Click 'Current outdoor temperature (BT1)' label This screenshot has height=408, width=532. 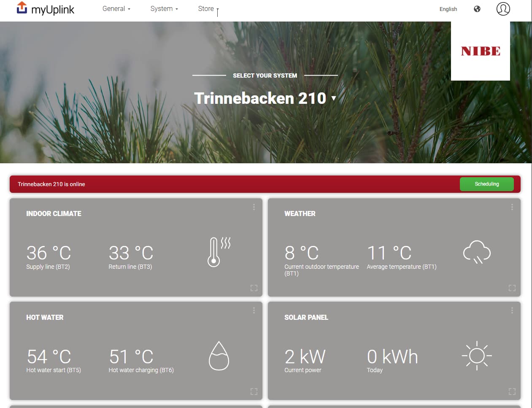(x=321, y=270)
